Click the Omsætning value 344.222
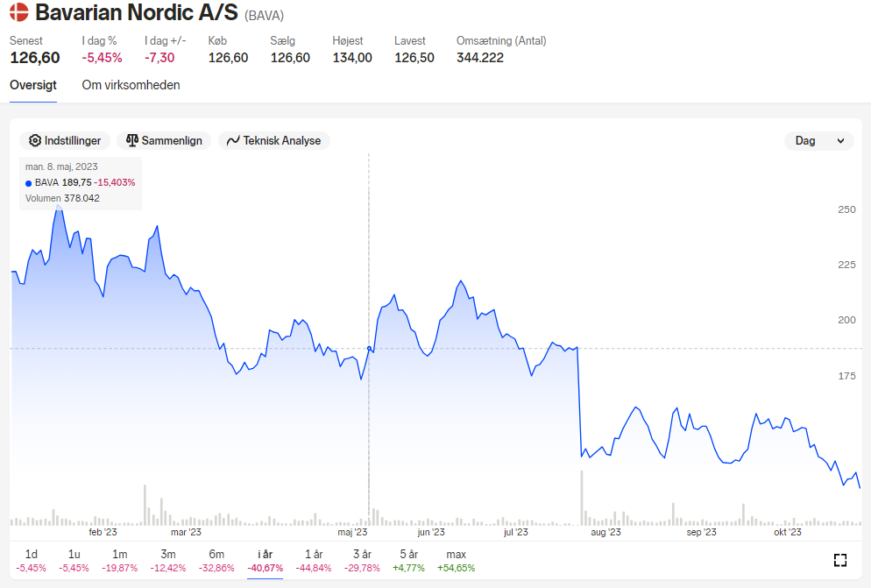This screenshot has height=588, width=871. (x=480, y=58)
